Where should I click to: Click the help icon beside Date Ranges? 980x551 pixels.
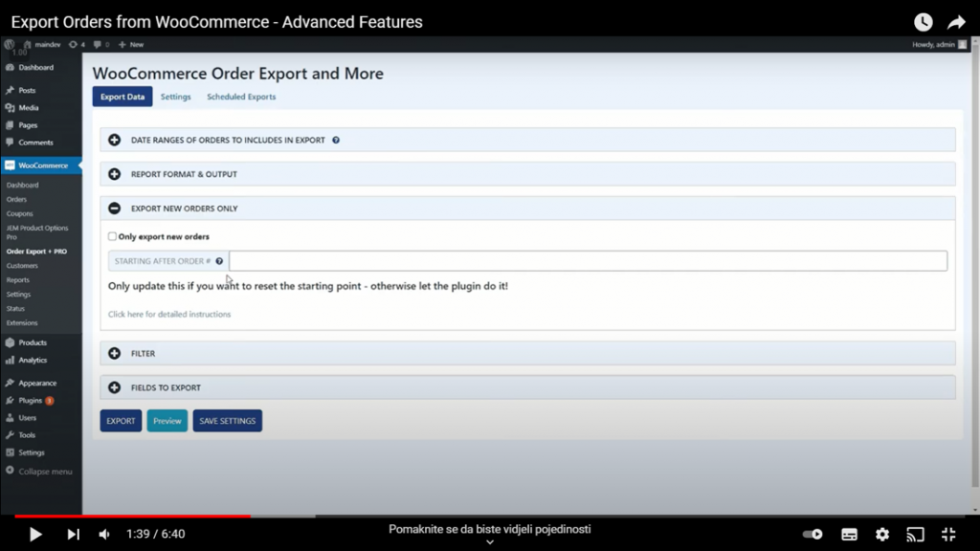point(336,140)
